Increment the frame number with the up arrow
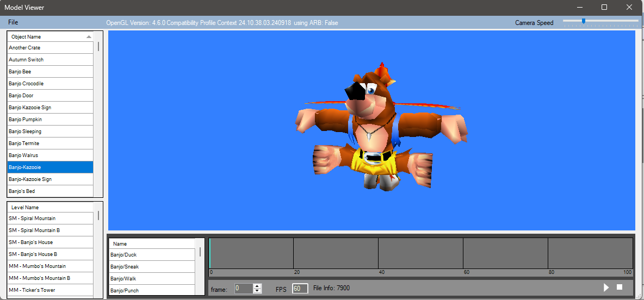The width and height of the screenshot is (644, 300). [x=257, y=286]
